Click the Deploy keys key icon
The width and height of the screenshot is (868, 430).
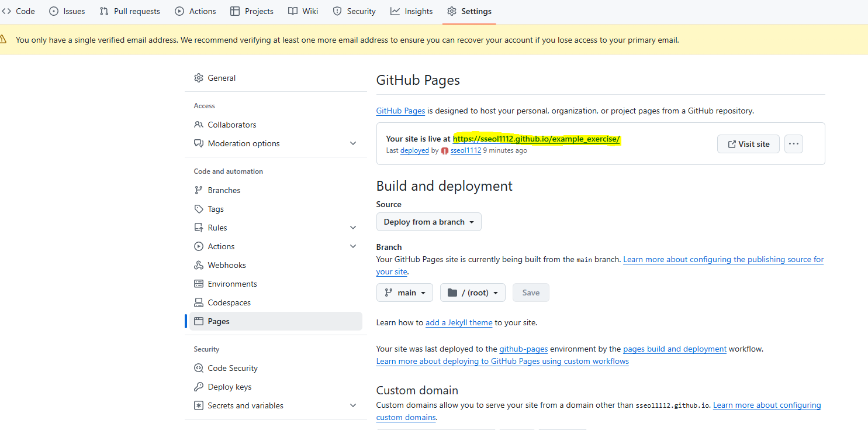[x=199, y=387]
